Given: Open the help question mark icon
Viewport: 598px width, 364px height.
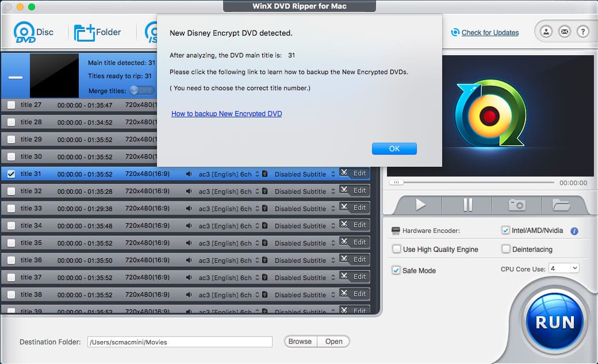Looking at the screenshot, I should pyautogui.click(x=582, y=32).
